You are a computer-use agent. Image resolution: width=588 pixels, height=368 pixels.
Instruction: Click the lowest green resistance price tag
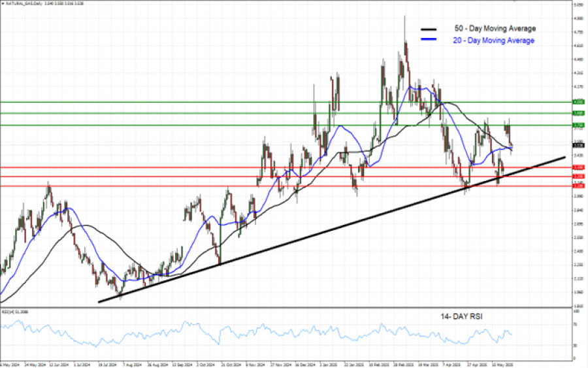point(578,125)
